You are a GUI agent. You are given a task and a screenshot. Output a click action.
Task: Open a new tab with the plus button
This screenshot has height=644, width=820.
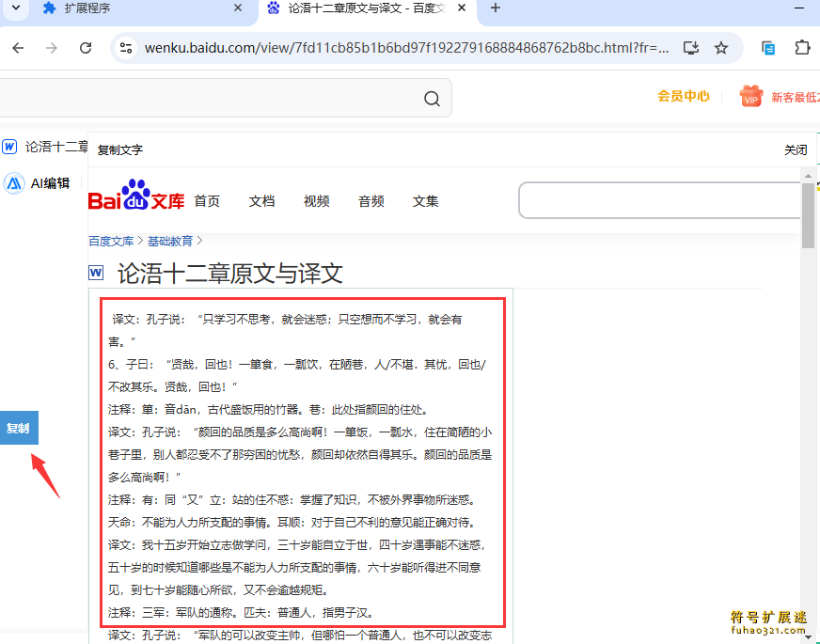click(x=496, y=8)
